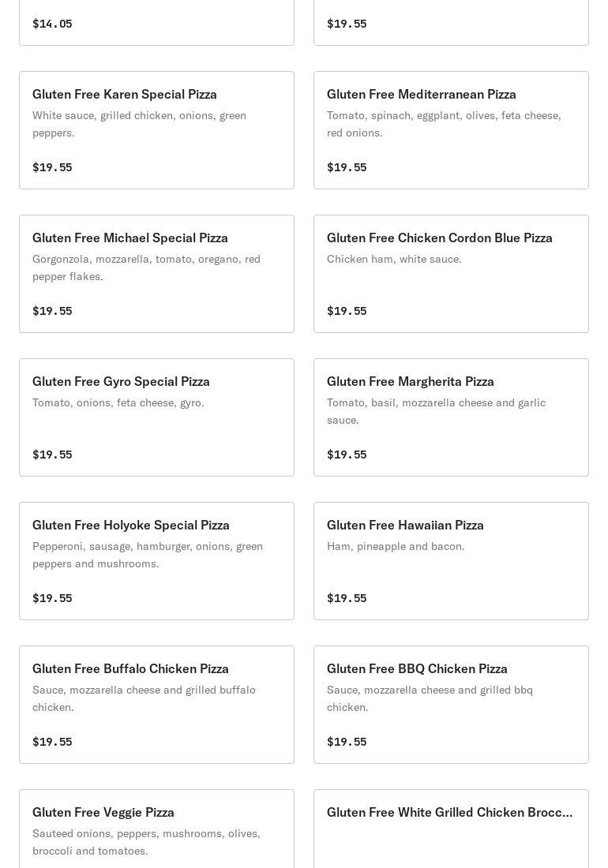The image size is (608, 868).
Task: Click Karen Special description with white sauce
Action: (x=139, y=124)
